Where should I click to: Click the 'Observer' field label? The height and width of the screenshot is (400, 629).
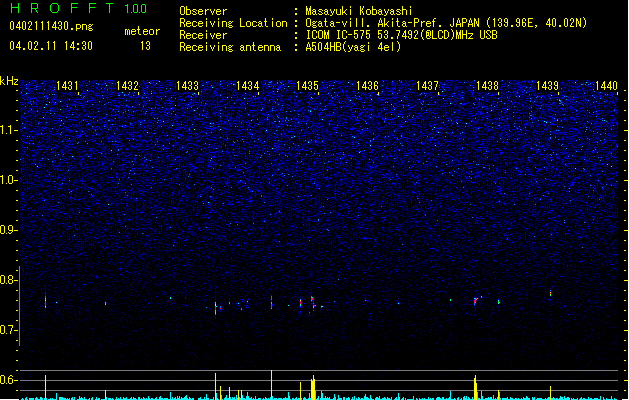tap(203, 11)
